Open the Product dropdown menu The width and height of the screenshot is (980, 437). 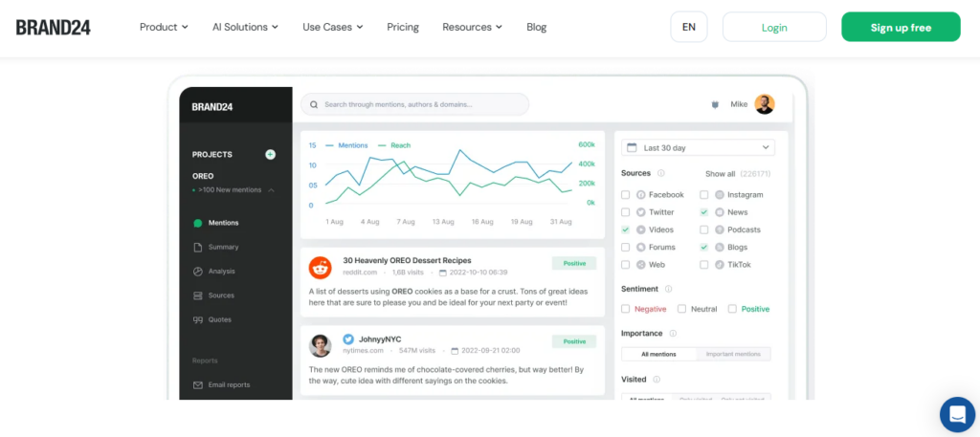[x=164, y=28]
